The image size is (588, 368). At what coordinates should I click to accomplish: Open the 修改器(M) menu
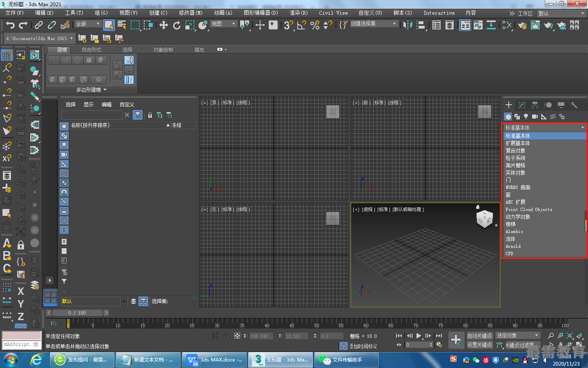click(x=191, y=13)
